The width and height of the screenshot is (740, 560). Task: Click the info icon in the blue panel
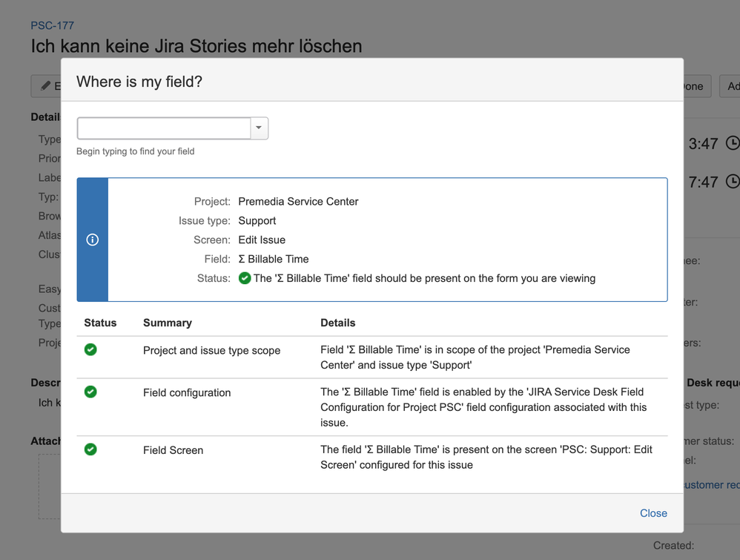pyautogui.click(x=93, y=240)
